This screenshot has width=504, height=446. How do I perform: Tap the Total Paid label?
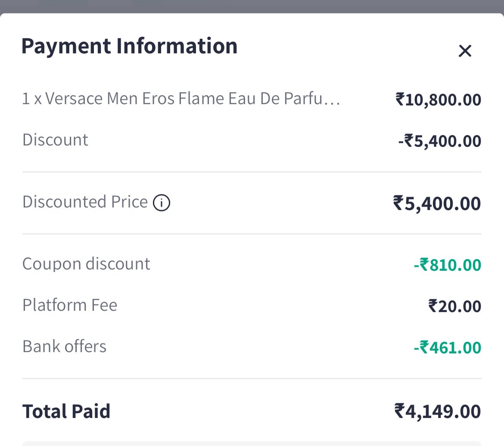(66, 411)
